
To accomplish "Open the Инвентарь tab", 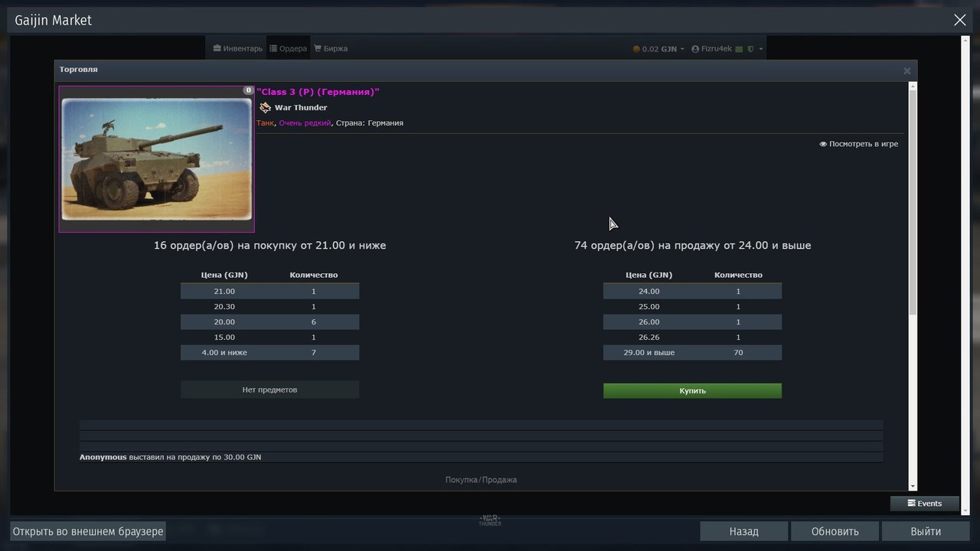I will click(237, 48).
